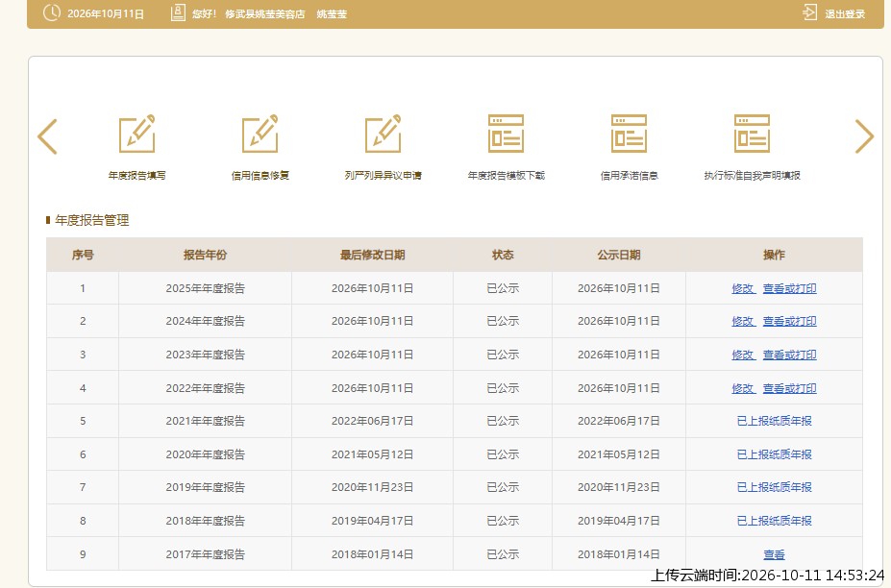Open 查看或打印 for the 2022年年度报告

[789, 388]
